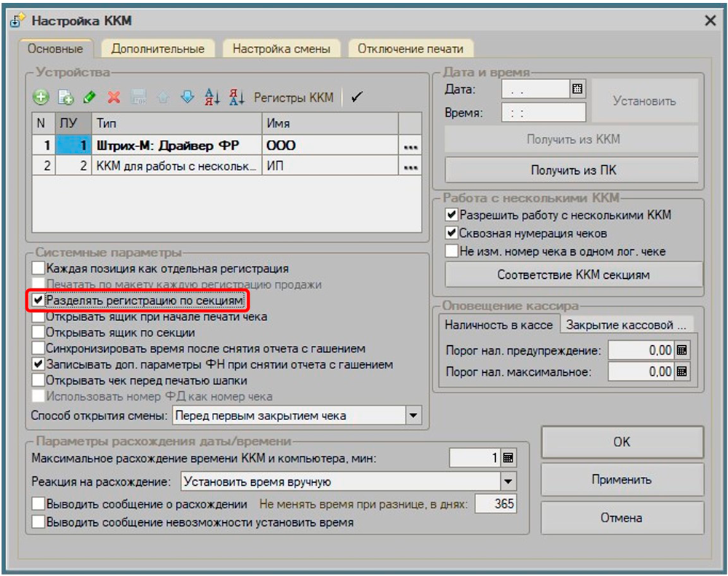
Task: Click the Применить button
Action: [622, 480]
